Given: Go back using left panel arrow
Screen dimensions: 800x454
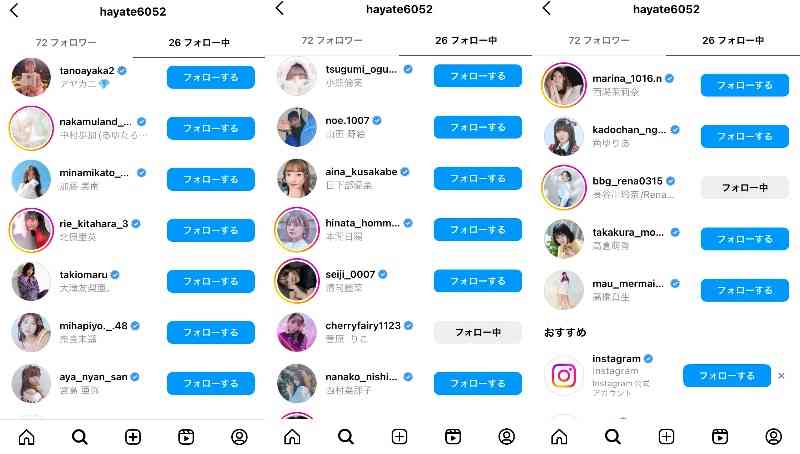Looking at the screenshot, I should [15, 11].
